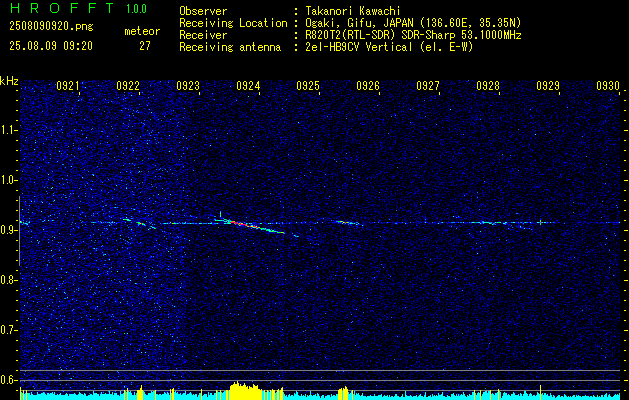The height and width of the screenshot is (400, 629).
Task: Select the filename 2508090920.png
Action: coord(51,27)
